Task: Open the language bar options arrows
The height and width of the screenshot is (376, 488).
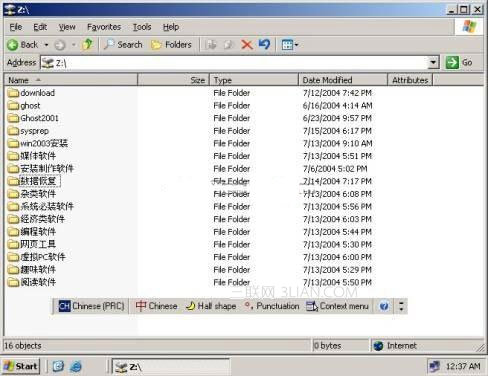Action: (x=401, y=306)
